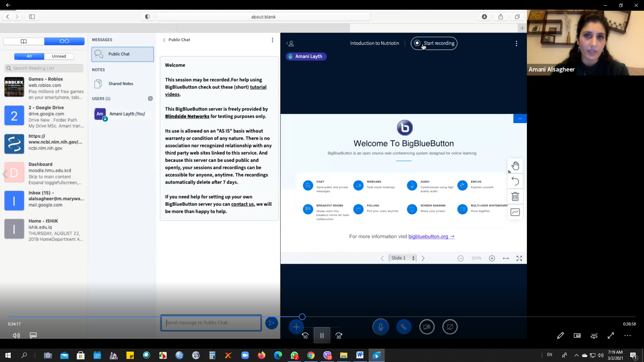Screen dimensions: 644x362
Task: Open the Home - ISHIK item
Action: [x=44, y=230]
